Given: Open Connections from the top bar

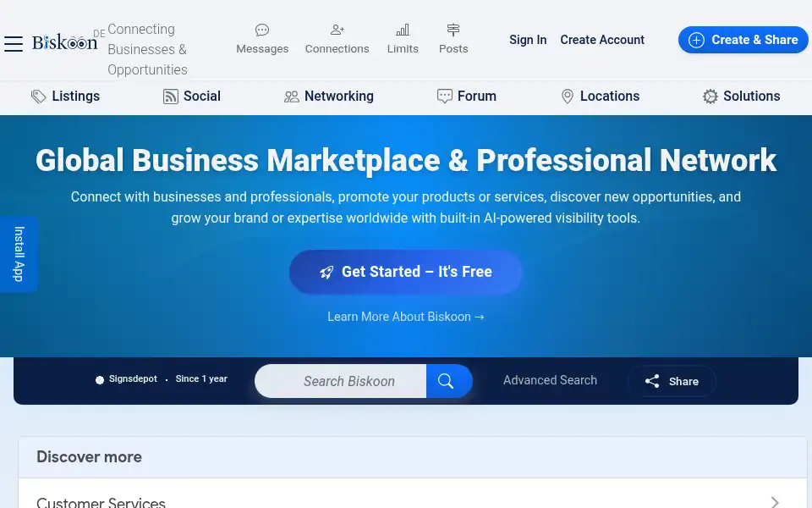Looking at the screenshot, I should [337, 40].
